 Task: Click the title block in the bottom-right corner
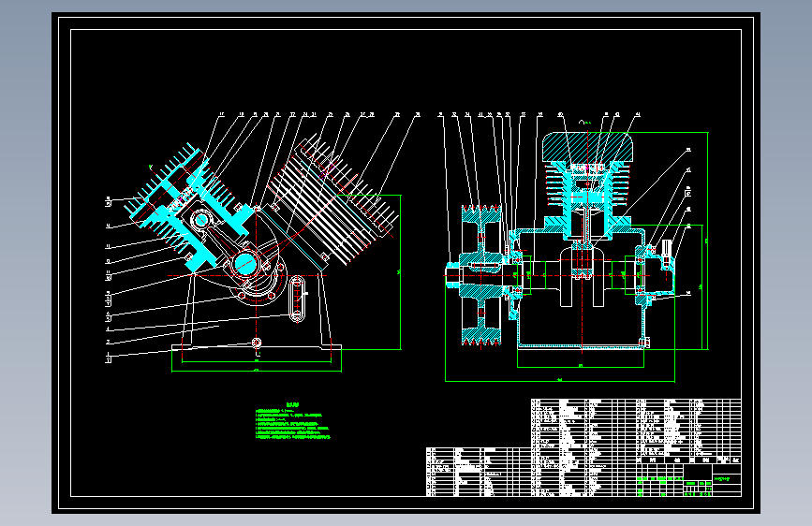tap(688, 480)
